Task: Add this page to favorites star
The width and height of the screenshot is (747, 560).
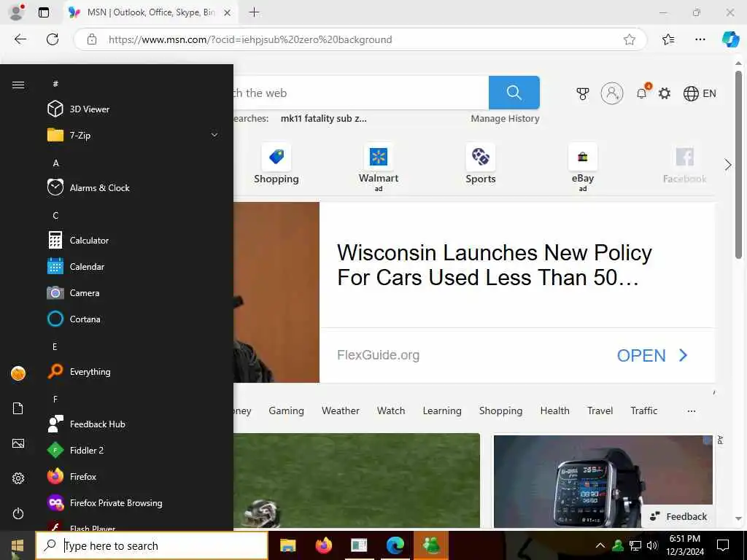Action: pos(630,39)
